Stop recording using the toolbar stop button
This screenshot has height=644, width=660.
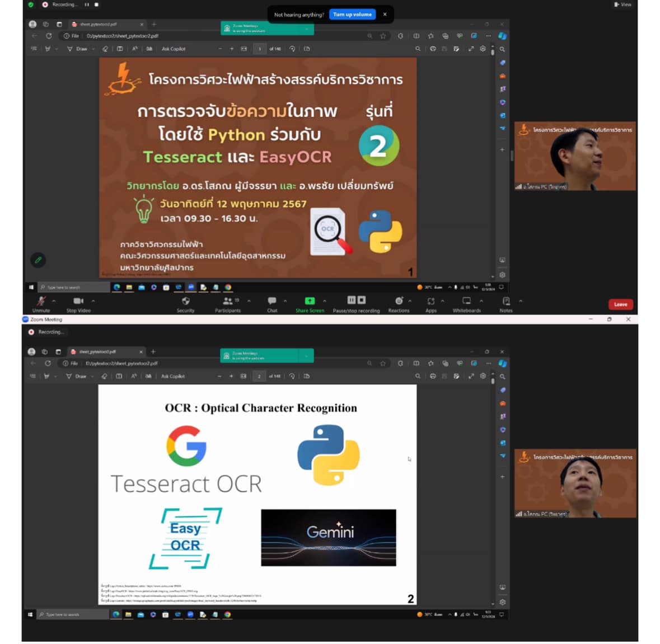(362, 300)
